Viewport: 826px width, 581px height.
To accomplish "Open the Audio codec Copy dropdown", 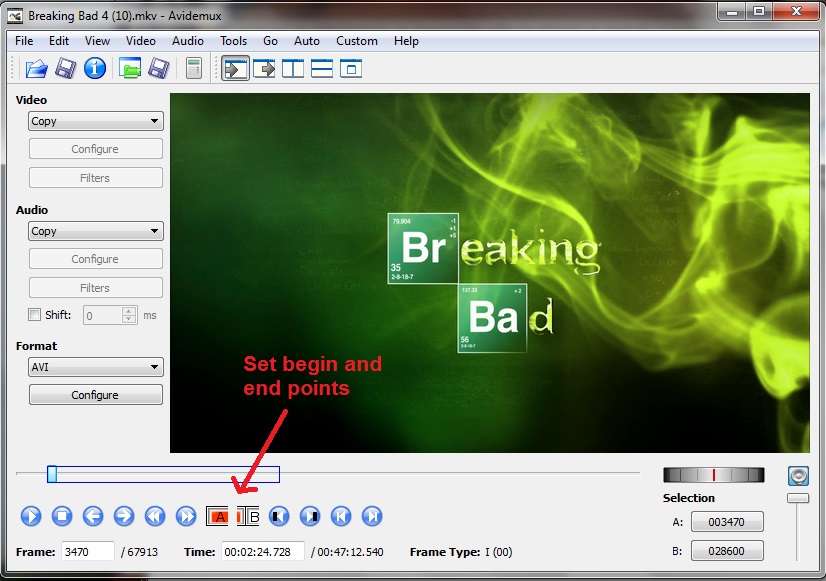I will (x=95, y=231).
